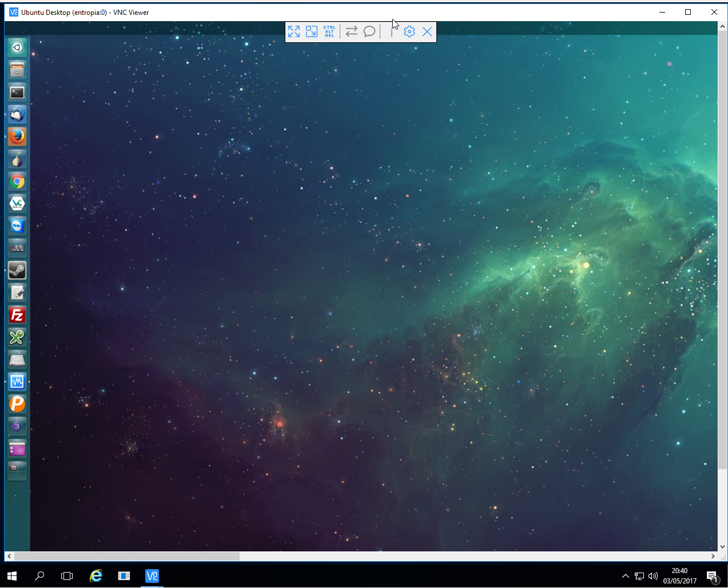Show connection information (i) icon
This screenshot has width=728, height=588.
[392, 31]
